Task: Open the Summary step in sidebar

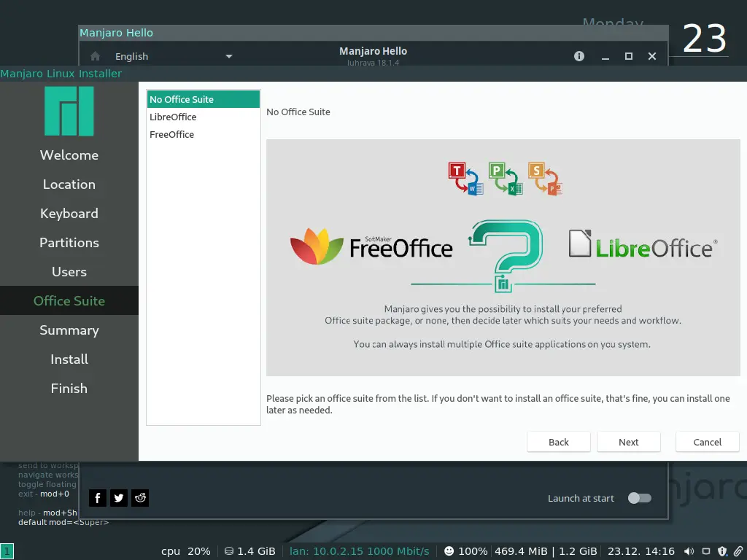Action: [69, 330]
